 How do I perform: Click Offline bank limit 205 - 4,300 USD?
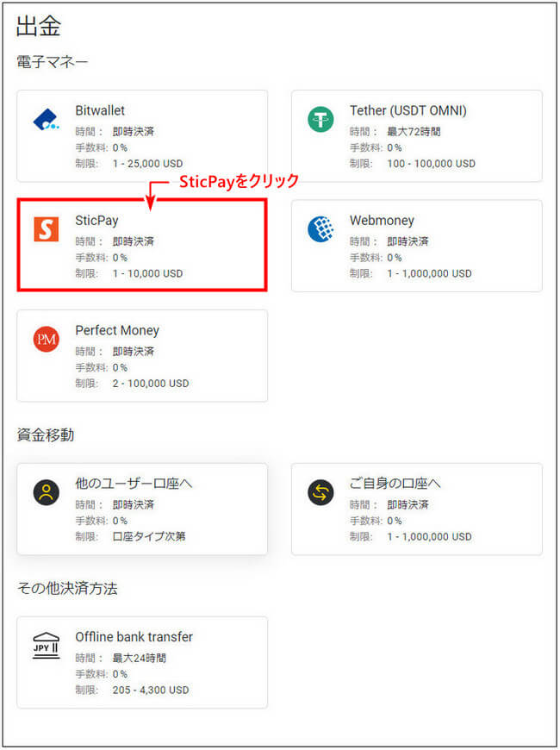(151, 690)
